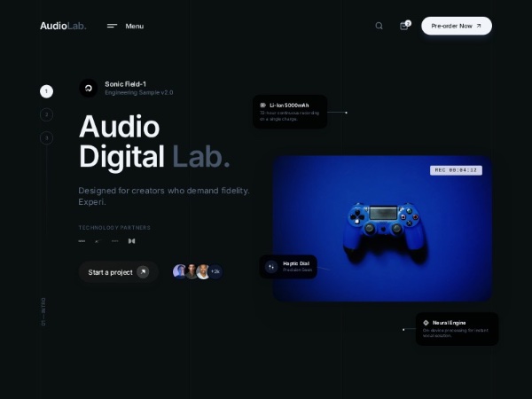Select slide indicator 1
This screenshot has height=399, width=532.
coord(46,90)
